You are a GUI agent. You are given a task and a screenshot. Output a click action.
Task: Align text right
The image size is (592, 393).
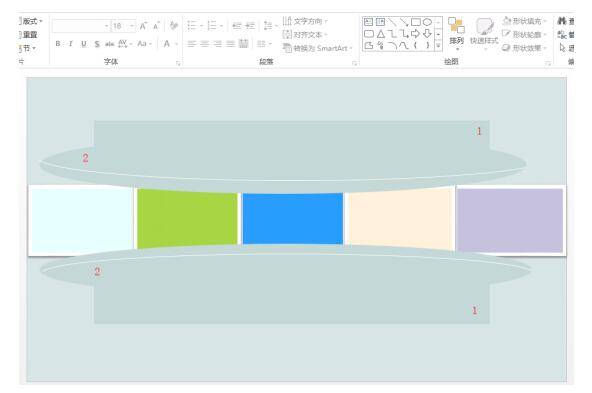pos(217,44)
